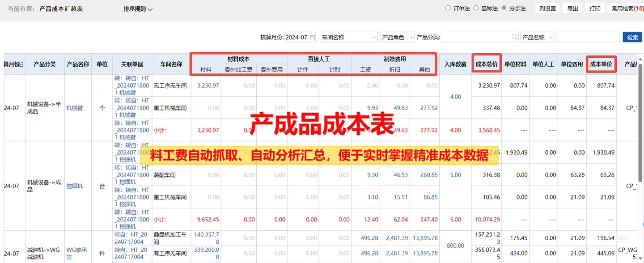This screenshot has width=644, height=263.
Task: Click 工资 value 3.10 in 重工机械车间 挖掘机 row
Action: click(372, 197)
